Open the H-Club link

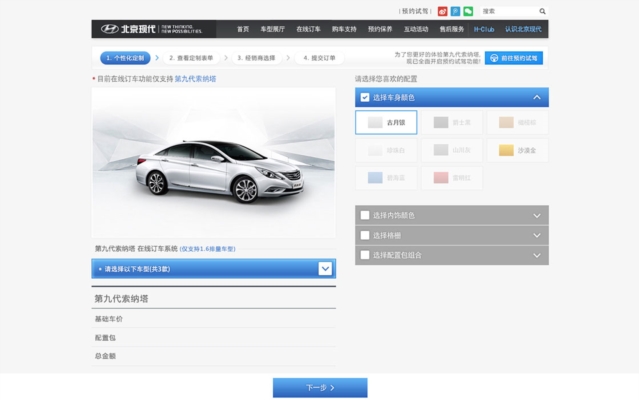pyautogui.click(x=484, y=29)
